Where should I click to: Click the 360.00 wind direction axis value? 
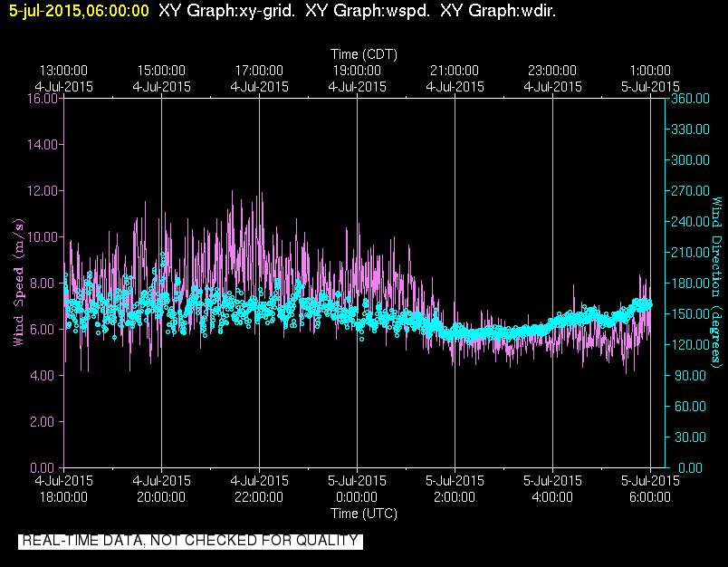click(x=690, y=99)
